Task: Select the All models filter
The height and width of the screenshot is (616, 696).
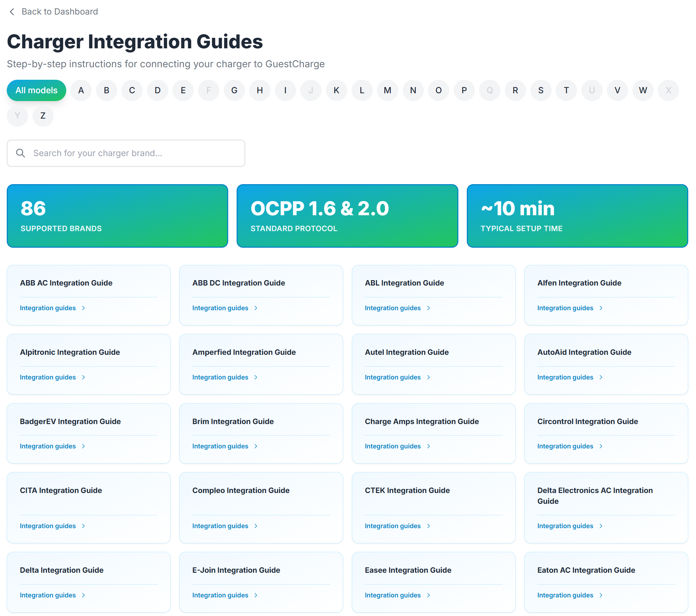Action: 37,90
